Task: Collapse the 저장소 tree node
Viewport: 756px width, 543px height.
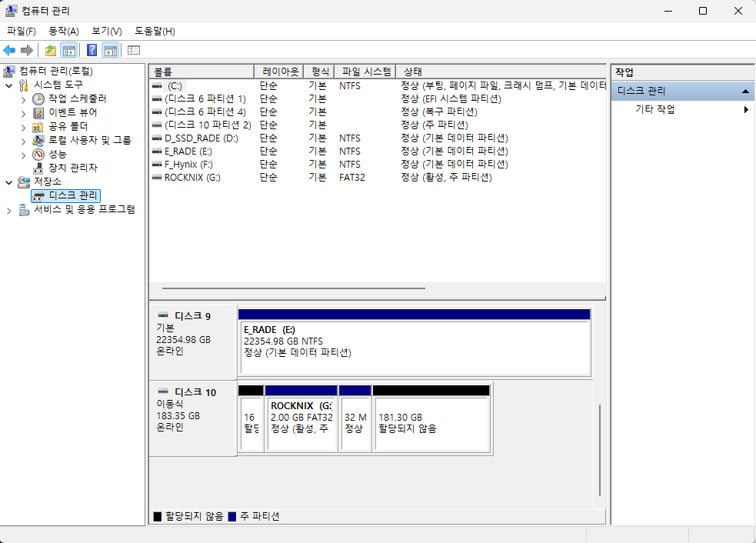Action: click(x=8, y=182)
